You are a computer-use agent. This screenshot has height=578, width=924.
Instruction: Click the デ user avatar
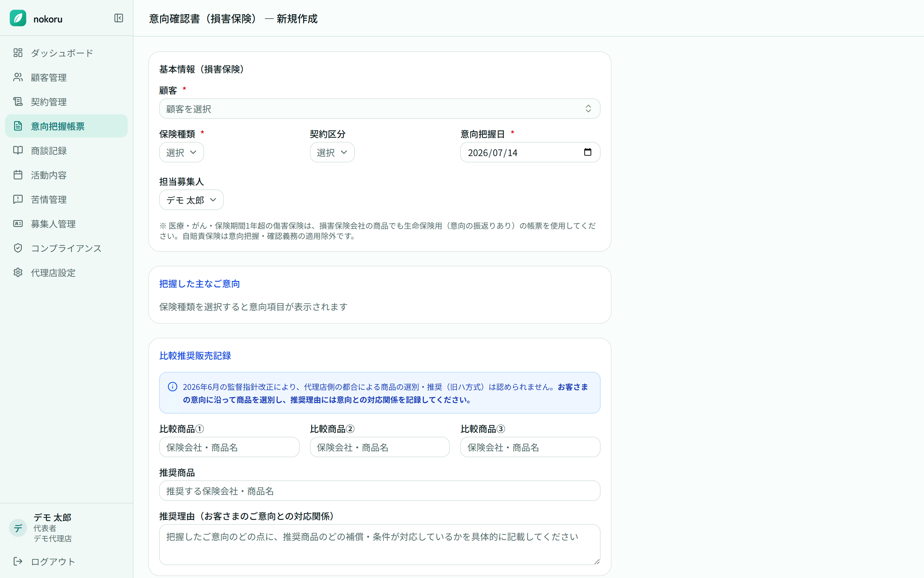coord(18,528)
